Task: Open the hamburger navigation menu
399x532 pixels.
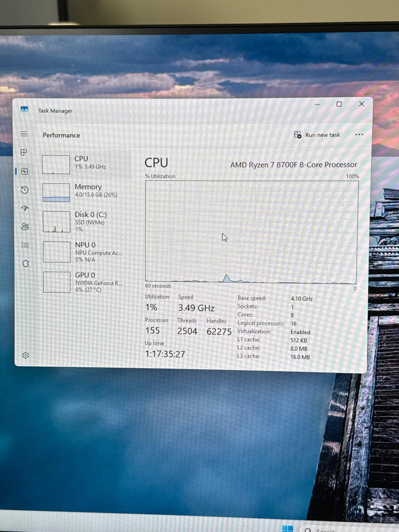Action: pos(24,134)
